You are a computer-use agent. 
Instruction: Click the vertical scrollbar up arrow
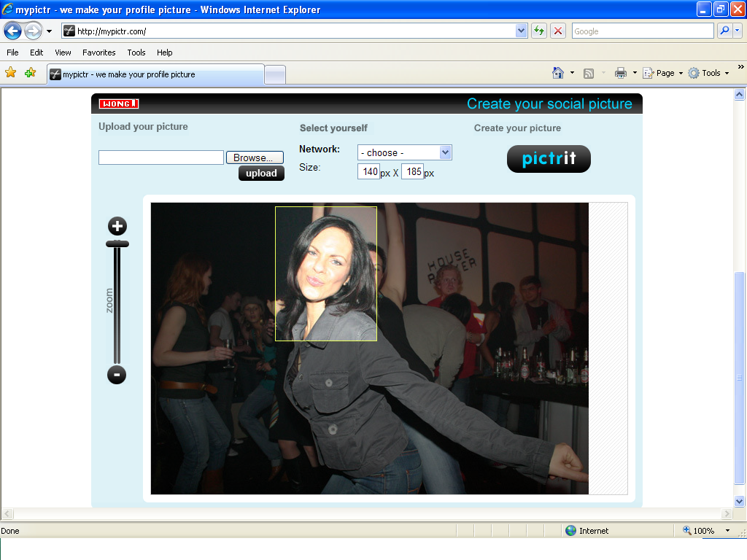pyautogui.click(x=739, y=94)
